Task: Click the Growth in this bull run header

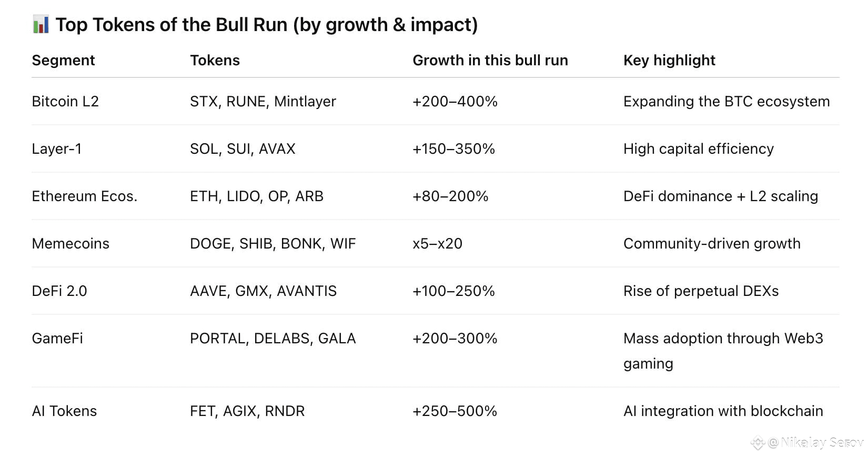Action: 490,61
